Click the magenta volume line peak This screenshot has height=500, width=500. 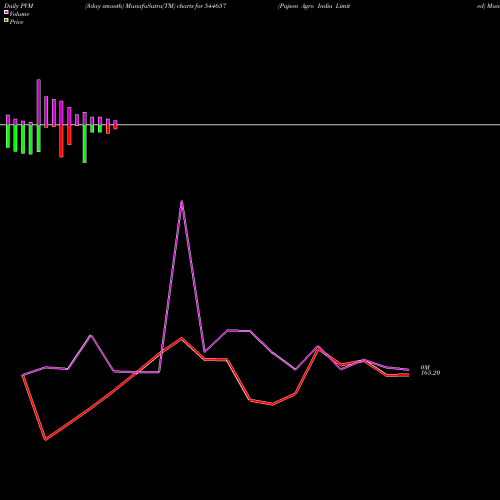coord(181,201)
